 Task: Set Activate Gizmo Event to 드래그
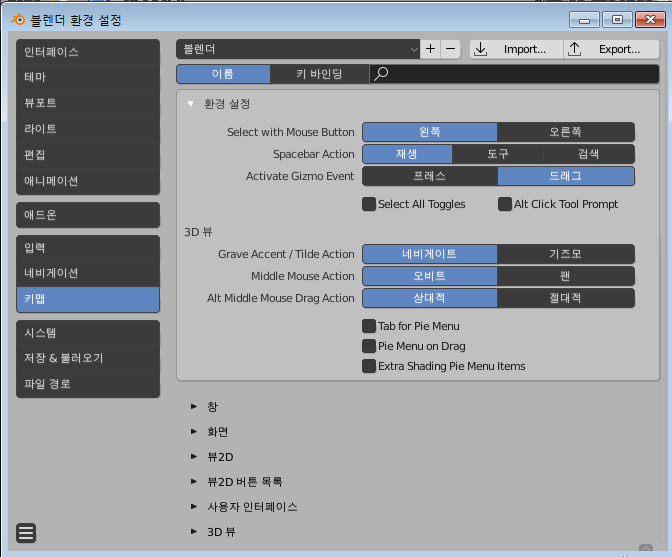point(566,176)
